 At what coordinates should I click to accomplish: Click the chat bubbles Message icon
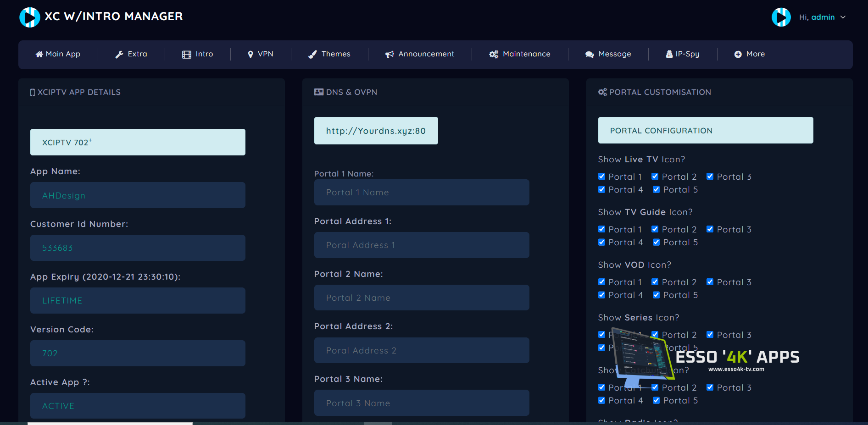(590, 55)
